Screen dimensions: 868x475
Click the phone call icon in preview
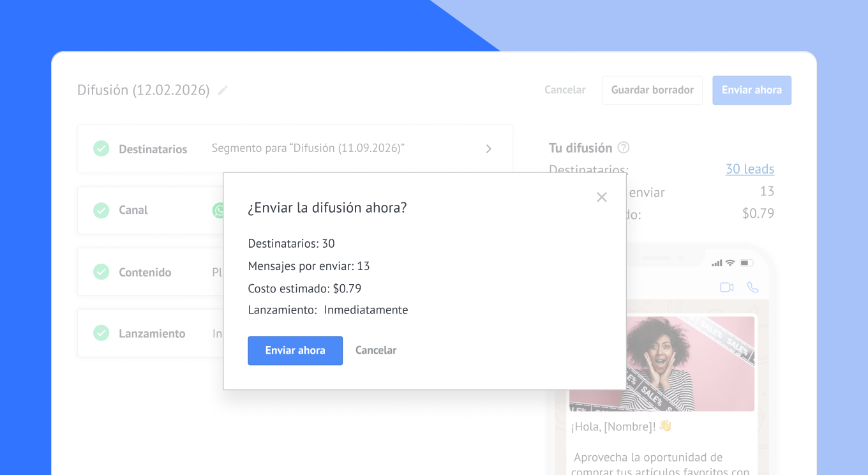(x=753, y=287)
